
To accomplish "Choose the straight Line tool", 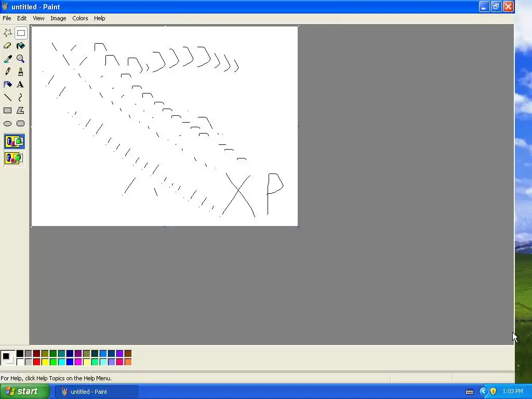I will [7, 98].
